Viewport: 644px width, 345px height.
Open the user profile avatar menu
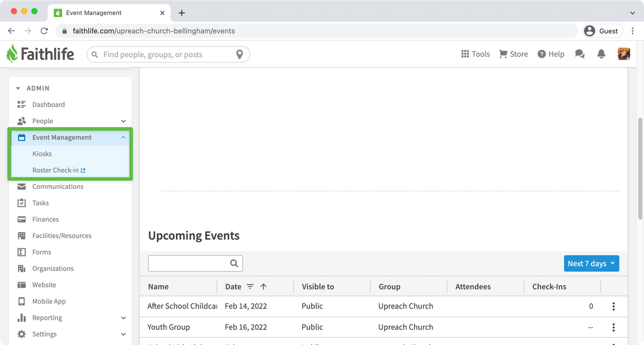point(624,54)
